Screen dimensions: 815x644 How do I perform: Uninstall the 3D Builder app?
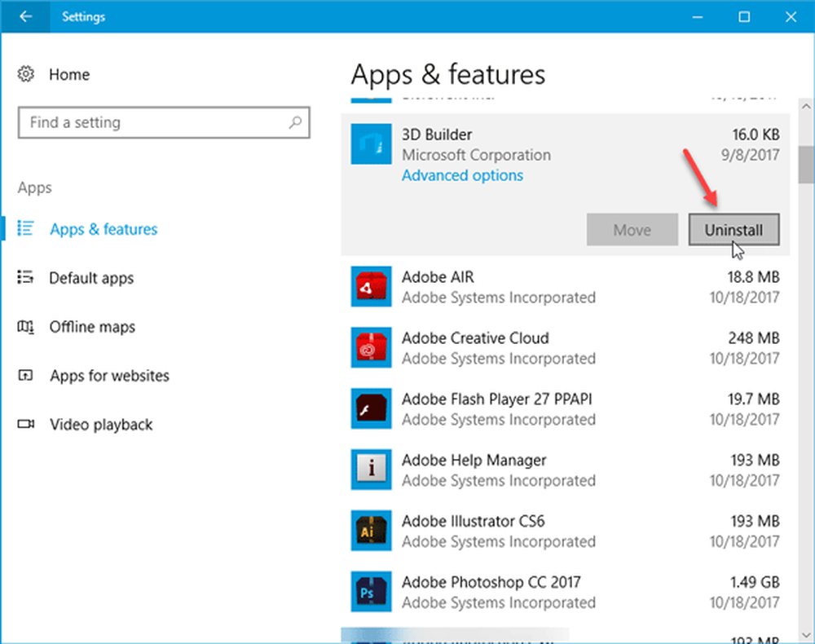[733, 229]
